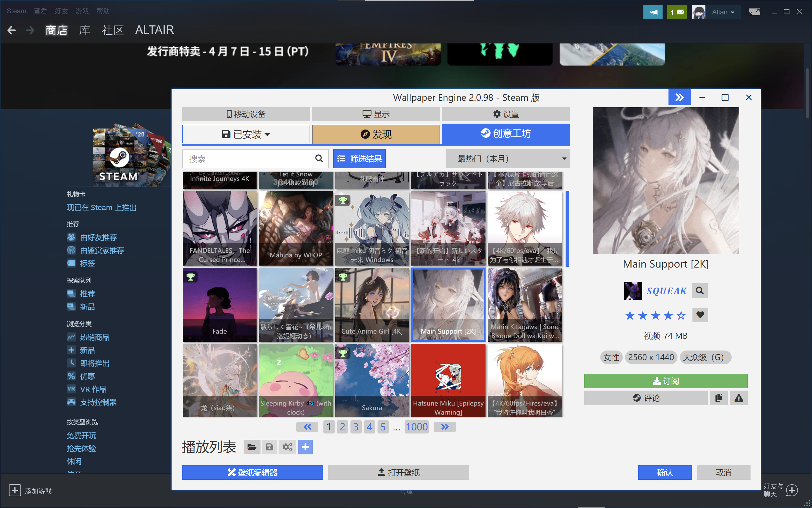Screen dimensions: 812x508
Task: Click the 女性 tag
Action: tap(611, 357)
